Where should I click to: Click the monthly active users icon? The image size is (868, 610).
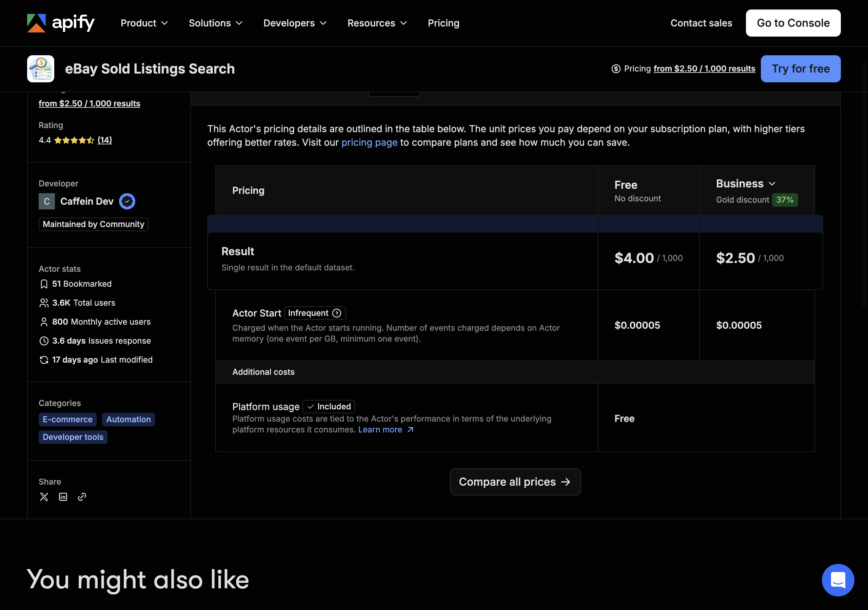point(44,322)
